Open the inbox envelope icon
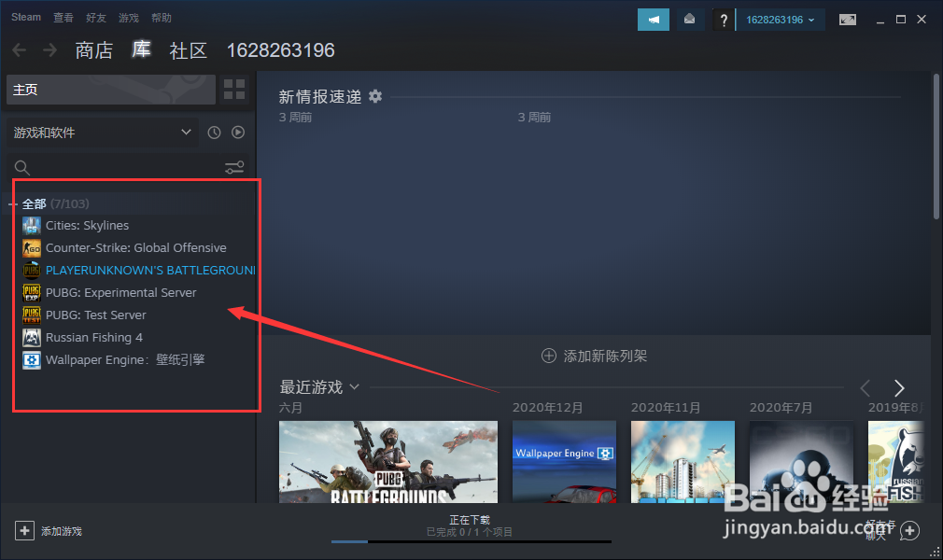 tap(690, 20)
